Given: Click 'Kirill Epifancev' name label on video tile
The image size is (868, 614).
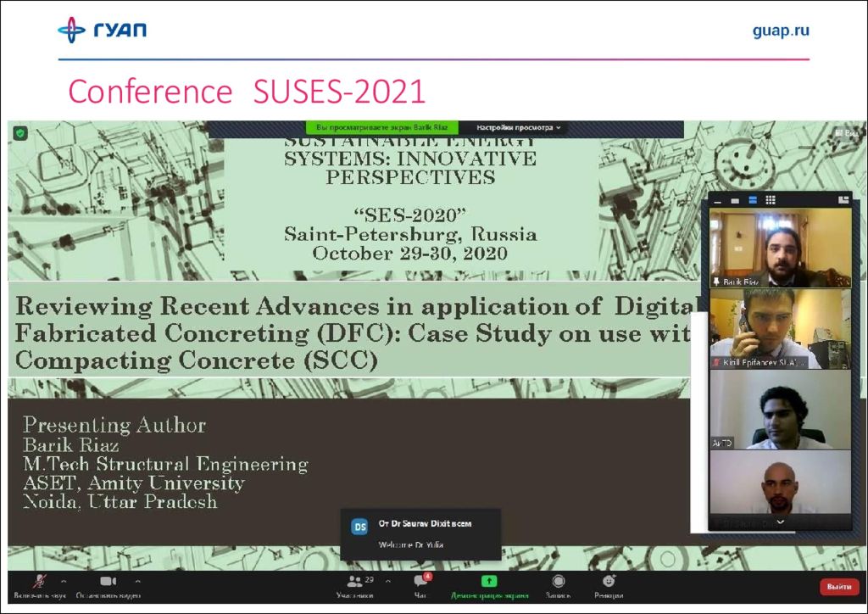Looking at the screenshot, I should pos(764,363).
